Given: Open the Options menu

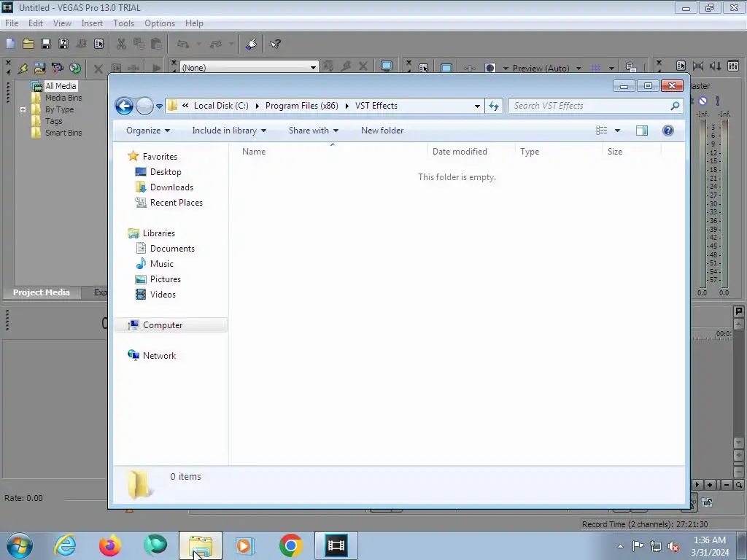Looking at the screenshot, I should pyautogui.click(x=160, y=23).
